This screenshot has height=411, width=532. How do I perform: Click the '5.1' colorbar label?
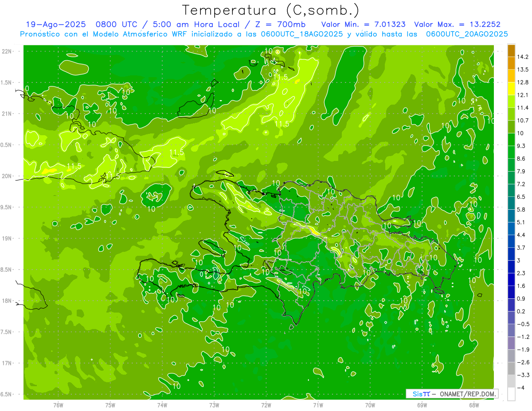pyautogui.click(x=521, y=222)
